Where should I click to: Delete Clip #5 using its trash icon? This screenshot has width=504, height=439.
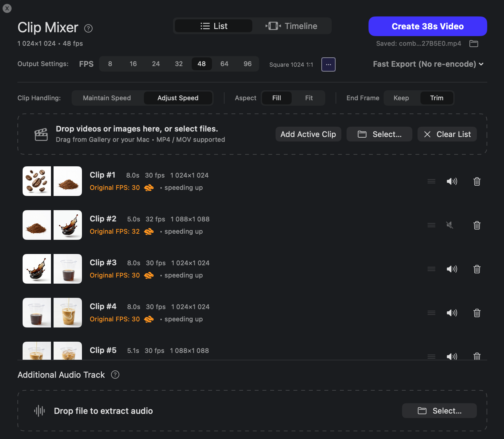tap(477, 356)
